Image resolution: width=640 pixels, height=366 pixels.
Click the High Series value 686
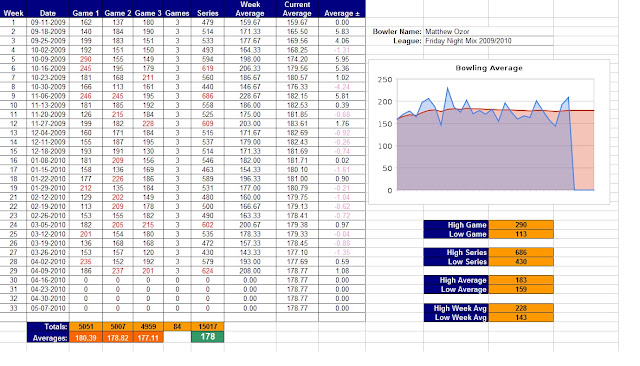(521, 253)
